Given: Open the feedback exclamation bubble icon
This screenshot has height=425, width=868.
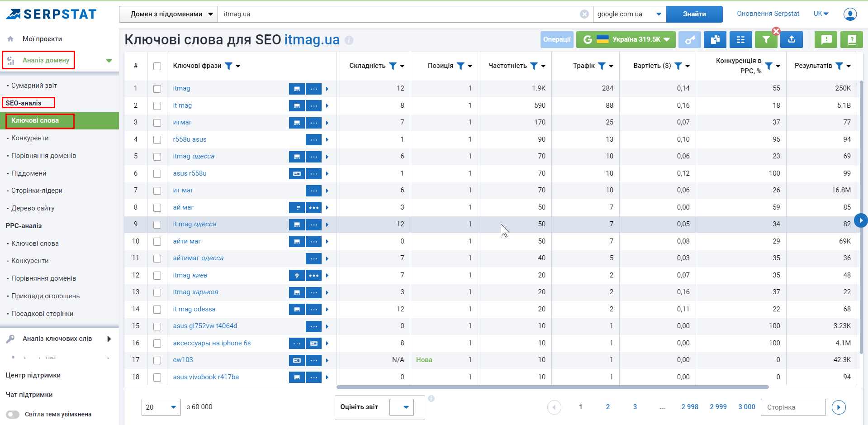Looking at the screenshot, I should click(826, 40).
